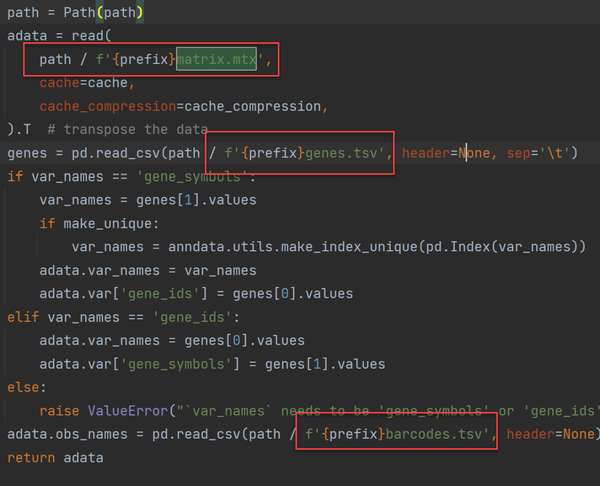Click the else keyword
Viewport: 600px width, 486px height.
tap(24, 386)
